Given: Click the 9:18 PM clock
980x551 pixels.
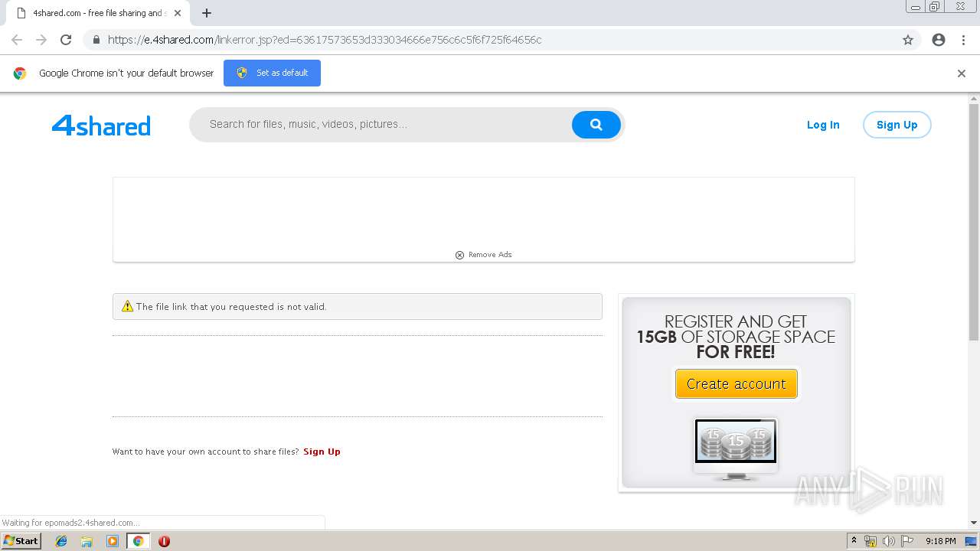Looking at the screenshot, I should click(x=940, y=541).
